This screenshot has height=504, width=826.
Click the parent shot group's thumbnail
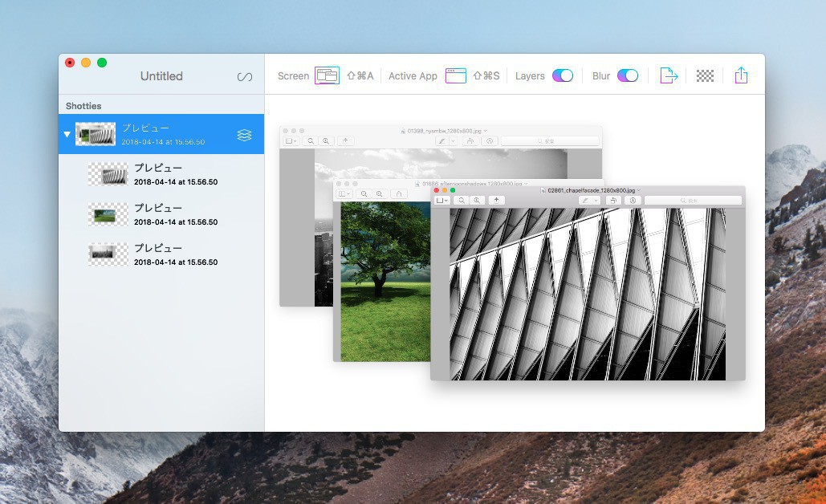pyautogui.click(x=96, y=134)
